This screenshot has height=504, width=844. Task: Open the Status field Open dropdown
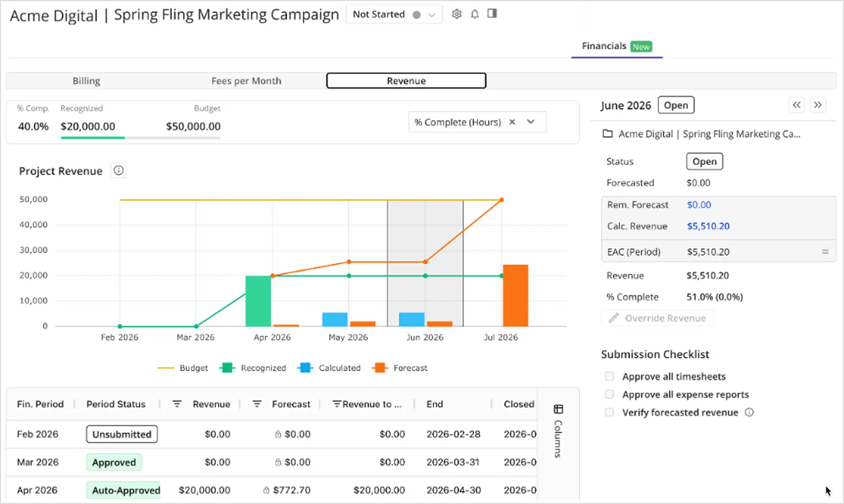pyautogui.click(x=705, y=161)
